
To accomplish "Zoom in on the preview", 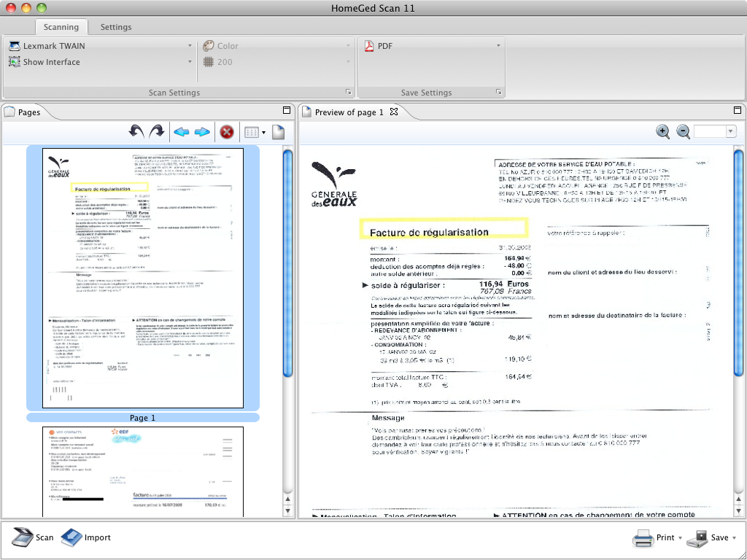I will click(x=662, y=132).
